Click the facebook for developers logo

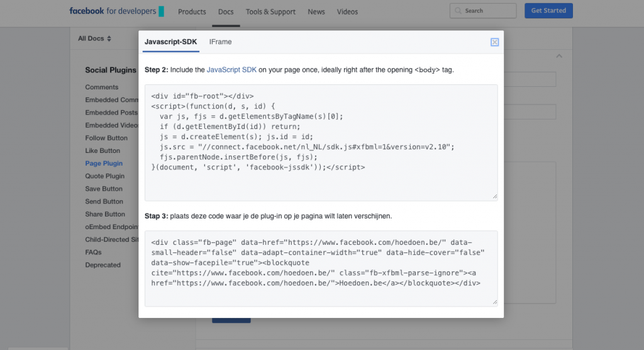[116, 11]
